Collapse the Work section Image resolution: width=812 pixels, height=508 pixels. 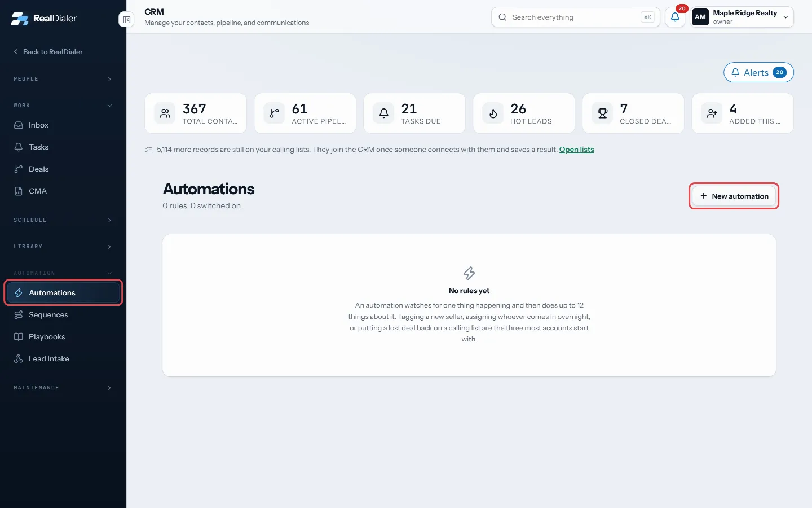[x=63, y=106]
